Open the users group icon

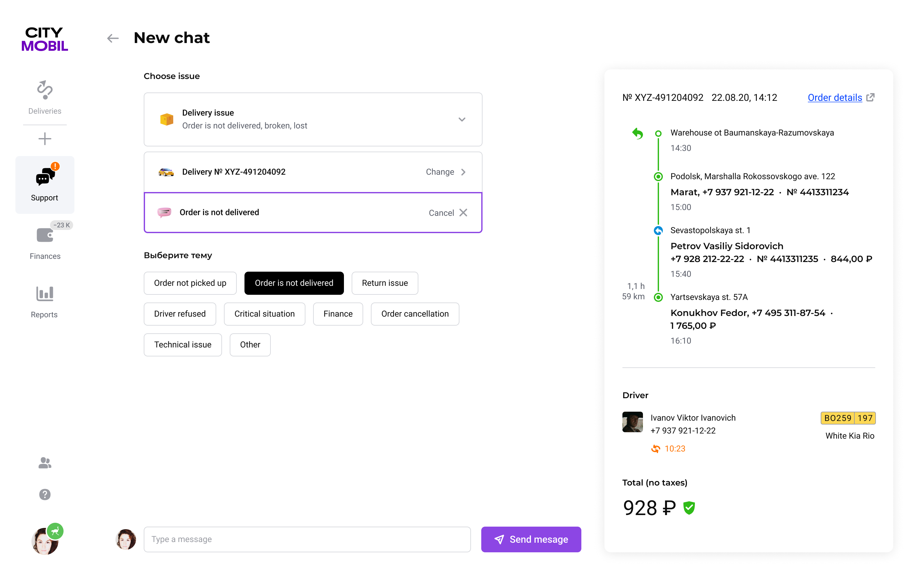(45, 463)
